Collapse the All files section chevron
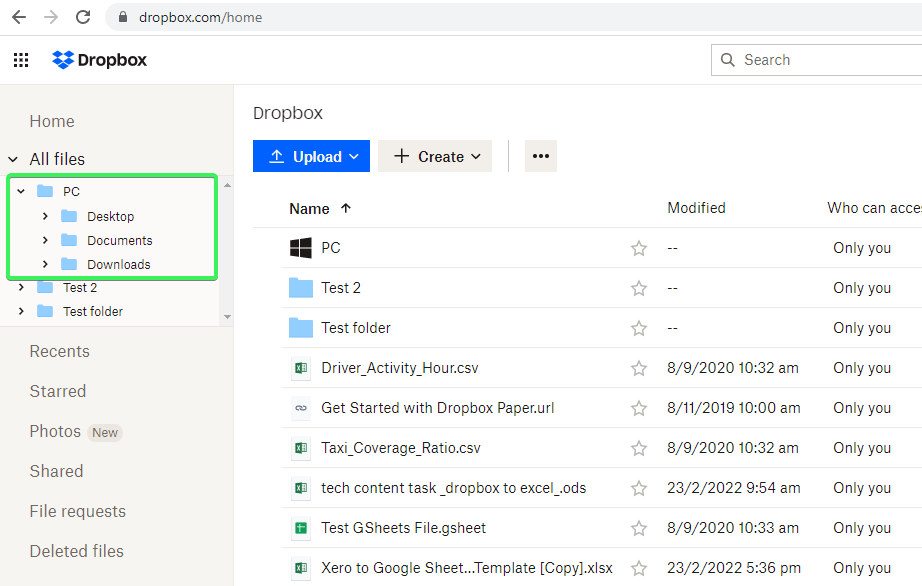Image resolution: width=922 pixels, height=586 pixels. point(13,159)
